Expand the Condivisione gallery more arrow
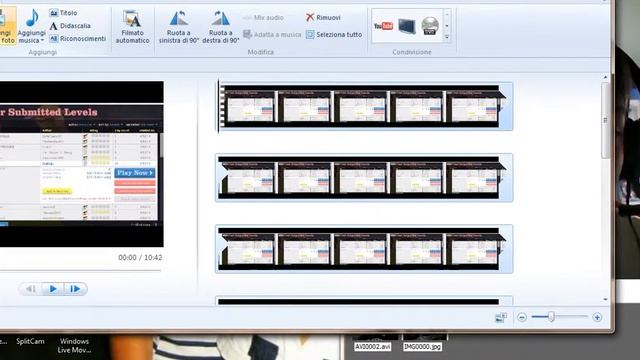 click(x=447, y=37)
